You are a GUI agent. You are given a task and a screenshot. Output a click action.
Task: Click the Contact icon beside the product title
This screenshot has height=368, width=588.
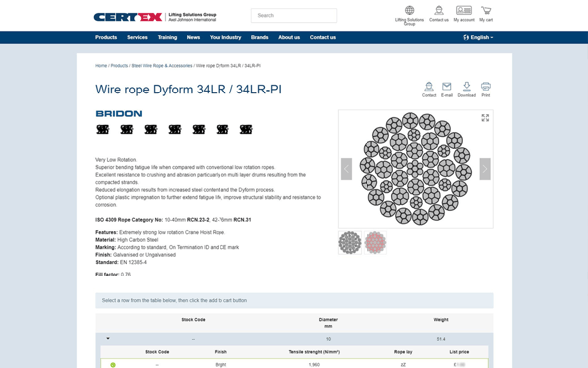coord(429,87)
